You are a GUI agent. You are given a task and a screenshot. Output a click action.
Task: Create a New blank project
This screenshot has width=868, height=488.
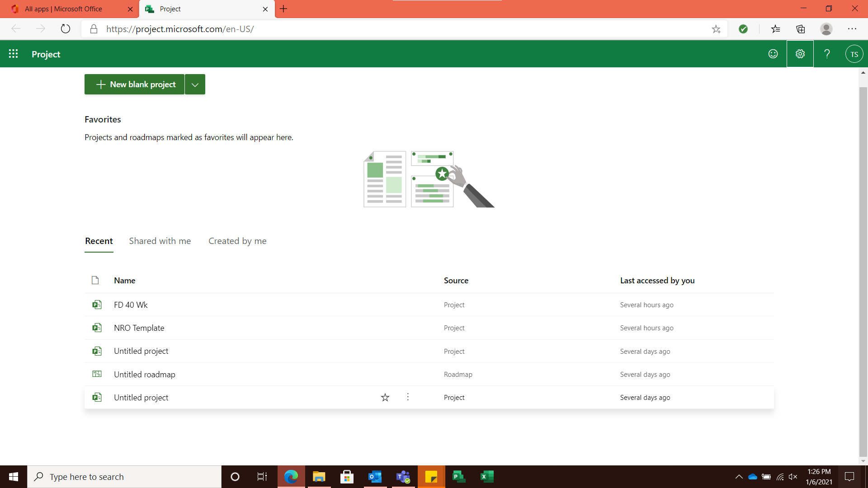tap(134, 84)
